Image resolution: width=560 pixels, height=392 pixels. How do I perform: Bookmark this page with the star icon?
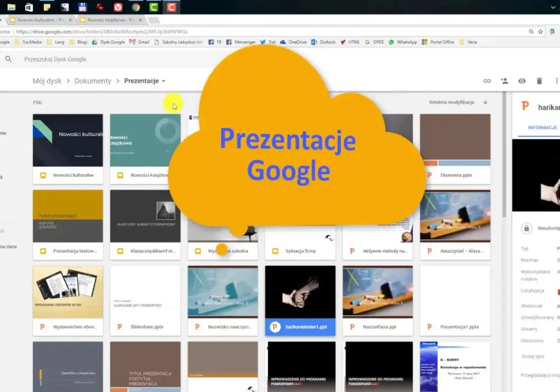click(x=540, y=31)
